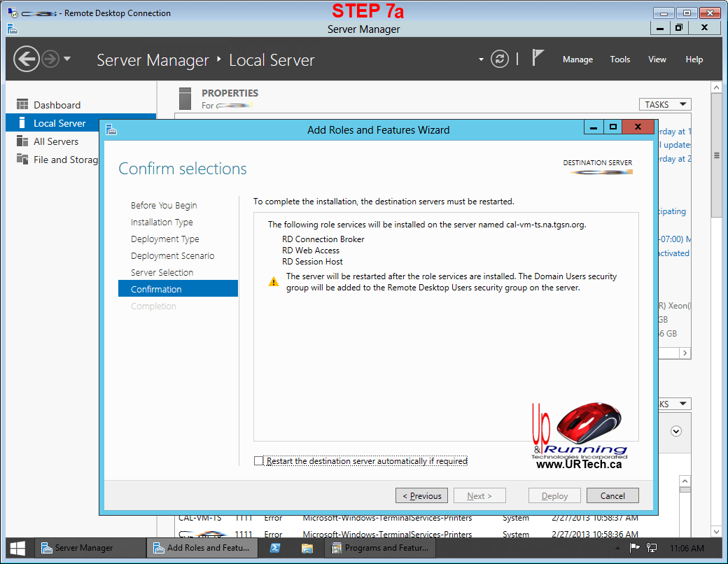Select the All Servers sidebar icon
This screenshot has width=728, height=564.
click(x=22, y=141)
